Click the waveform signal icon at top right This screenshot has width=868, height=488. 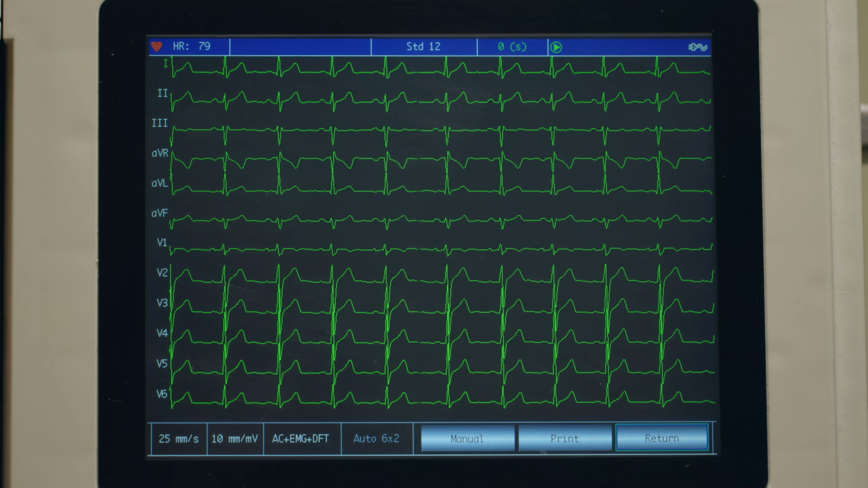[x=698, y=47]
